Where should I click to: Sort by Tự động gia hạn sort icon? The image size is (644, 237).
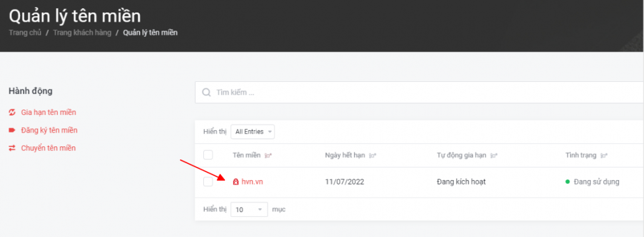494,156
